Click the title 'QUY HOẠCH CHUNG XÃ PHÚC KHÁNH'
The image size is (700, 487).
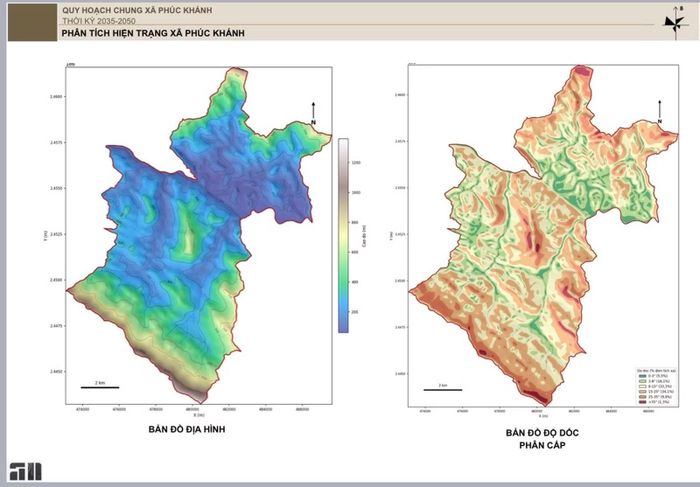coord(137,10)
